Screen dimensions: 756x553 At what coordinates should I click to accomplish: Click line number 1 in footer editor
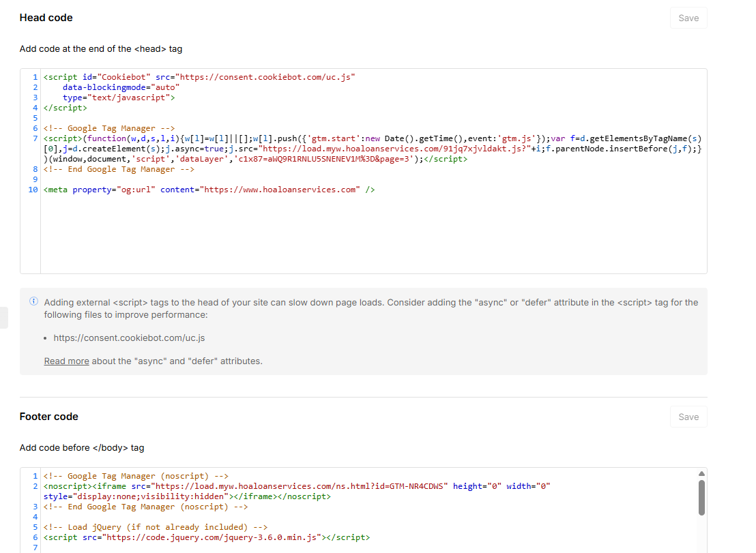point(35,476)
